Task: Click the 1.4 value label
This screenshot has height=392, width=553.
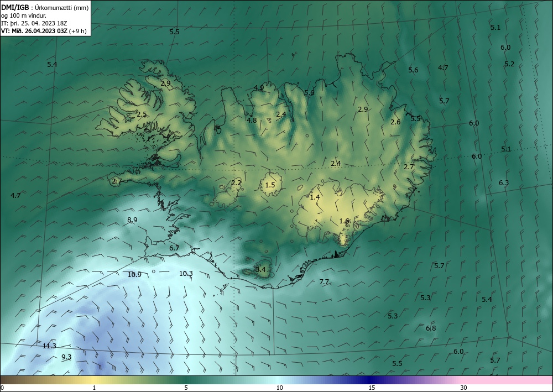Action: click(315, 197)
